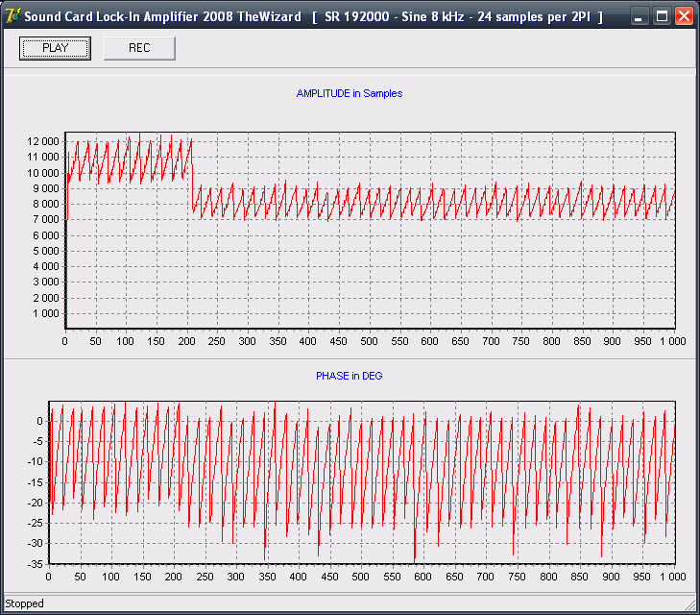Click the -35 phase y-axis label

tap(35, 563)
